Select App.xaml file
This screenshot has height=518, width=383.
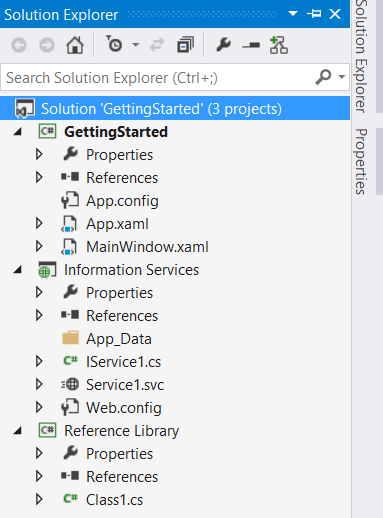(x=117, y=224)
